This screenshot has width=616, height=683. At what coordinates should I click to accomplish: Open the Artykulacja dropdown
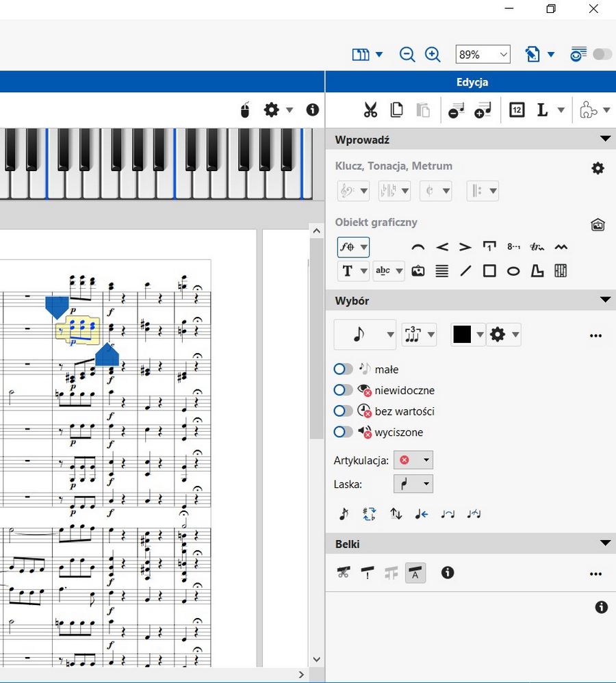pyautogui.click(x=413, y=460)
